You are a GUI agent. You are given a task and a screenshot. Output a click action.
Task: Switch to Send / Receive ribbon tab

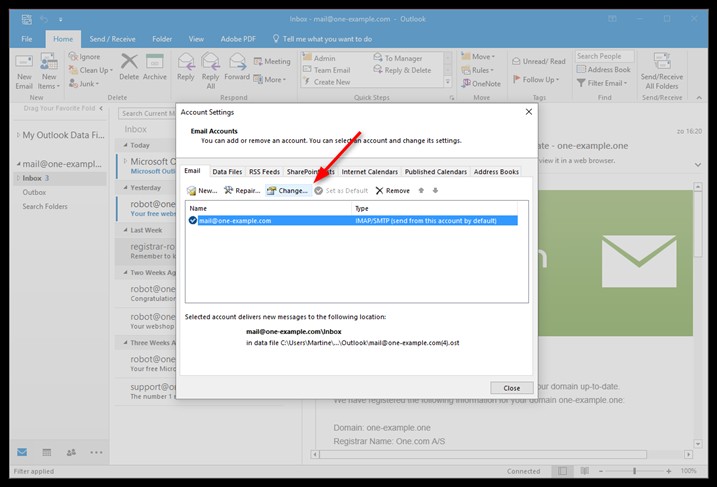point(112,39)
